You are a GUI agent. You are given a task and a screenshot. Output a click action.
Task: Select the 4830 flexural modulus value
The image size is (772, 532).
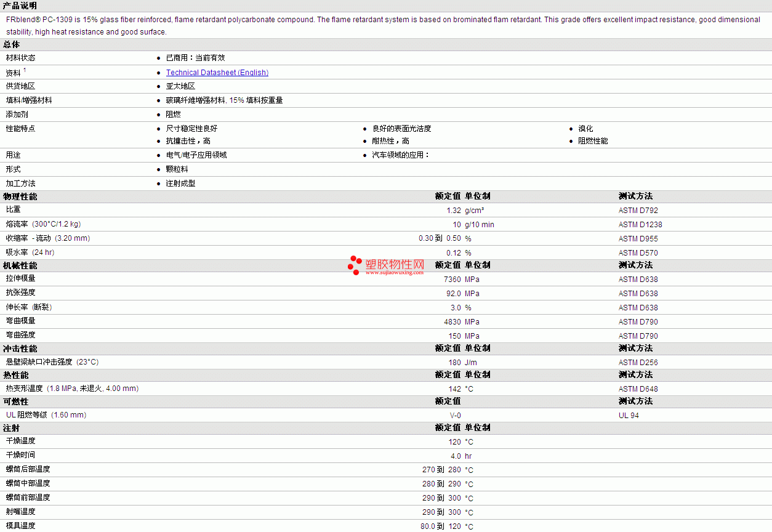click(x=452, y=322)
